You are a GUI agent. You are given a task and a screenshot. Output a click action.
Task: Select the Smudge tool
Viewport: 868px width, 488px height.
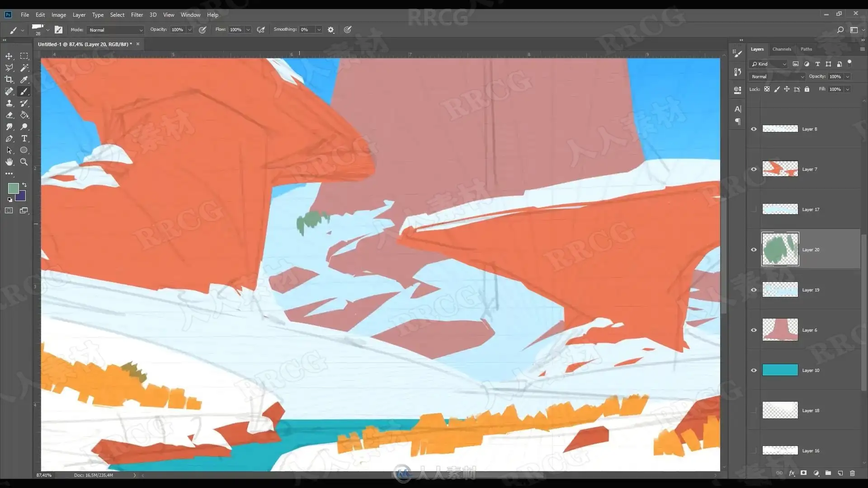(9, 127)
